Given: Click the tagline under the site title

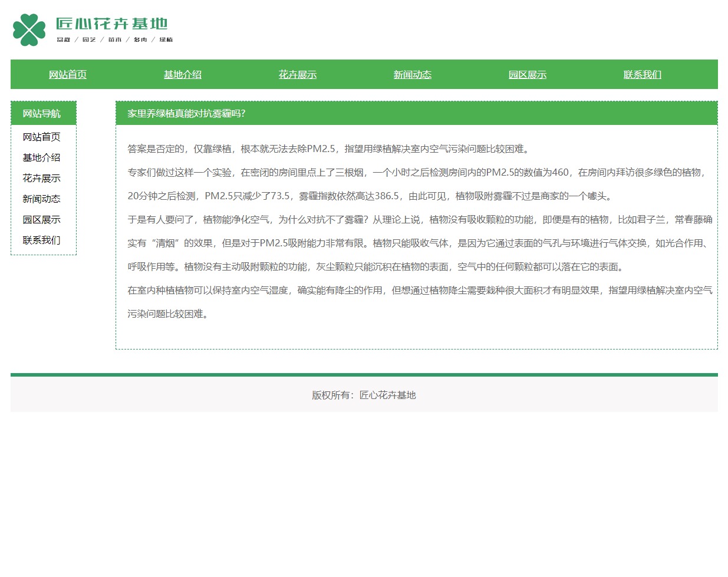Looking at the screenshot, I should 114,40.
